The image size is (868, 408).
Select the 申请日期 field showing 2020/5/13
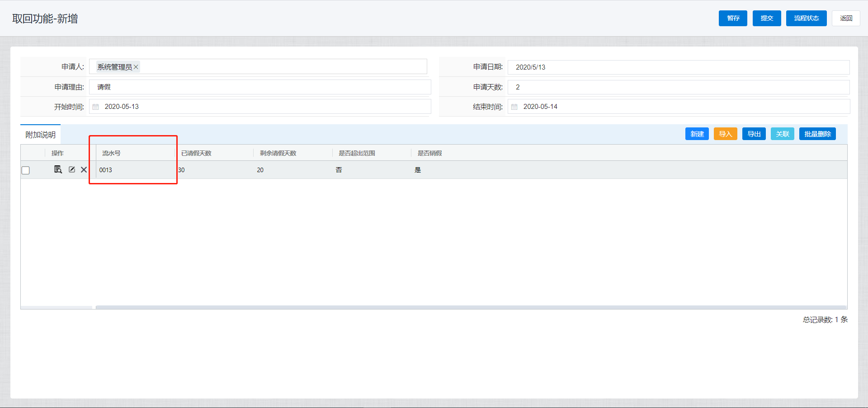click(679, 67)
